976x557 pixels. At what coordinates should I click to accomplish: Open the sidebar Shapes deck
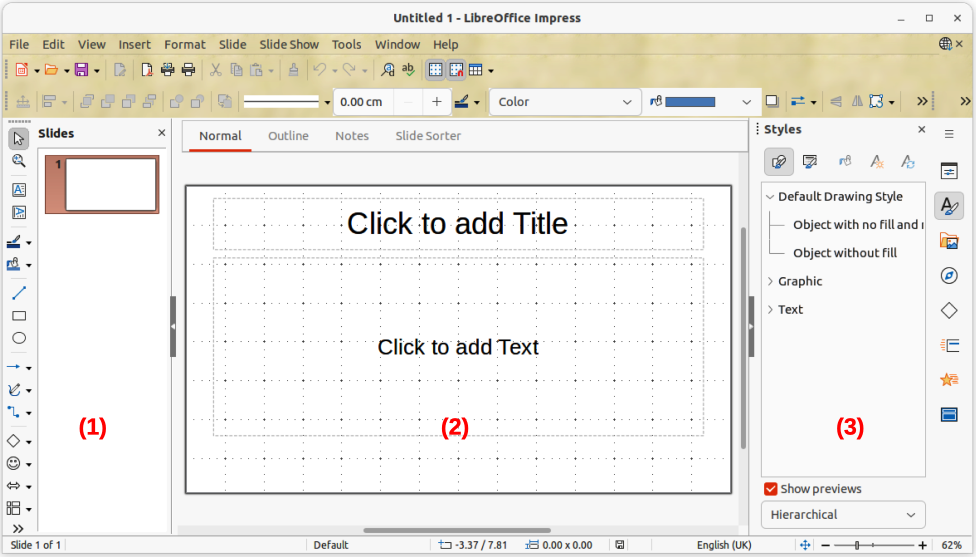coord(949,310)
